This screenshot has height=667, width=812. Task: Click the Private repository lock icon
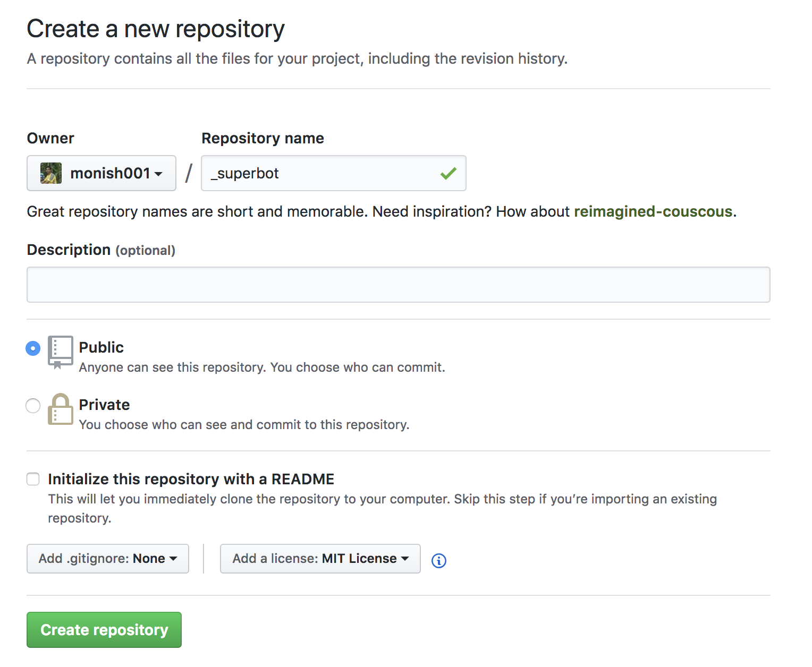[x=60, y=410]
